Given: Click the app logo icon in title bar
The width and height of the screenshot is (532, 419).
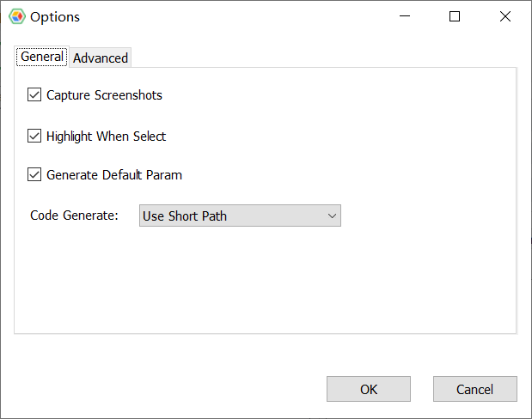Looking at the screenshot, I should tap(17, 16).
